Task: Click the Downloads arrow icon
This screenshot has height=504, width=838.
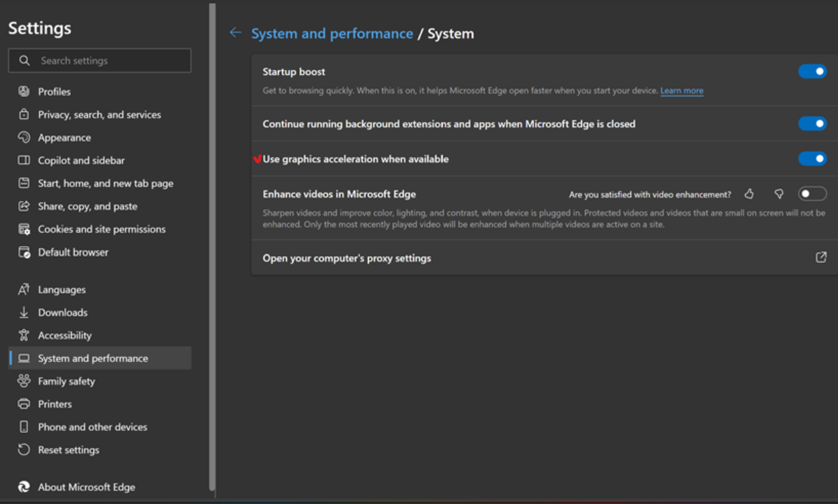Action: (x=24, y=312)
